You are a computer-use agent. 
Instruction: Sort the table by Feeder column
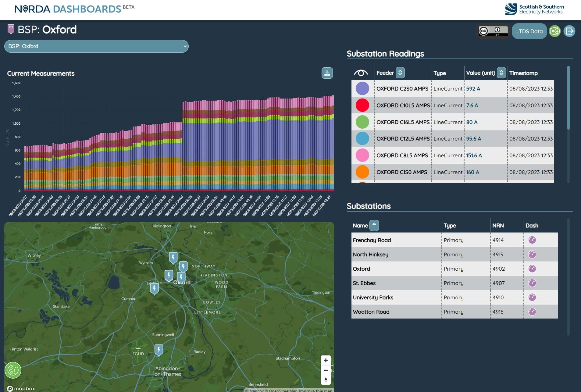[x=400, y=73]
